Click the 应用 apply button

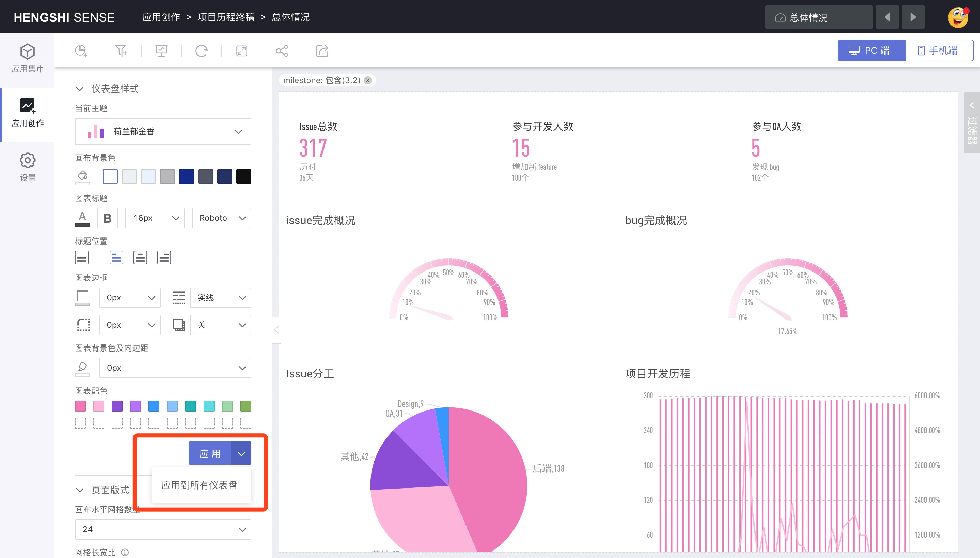point(210,454)
